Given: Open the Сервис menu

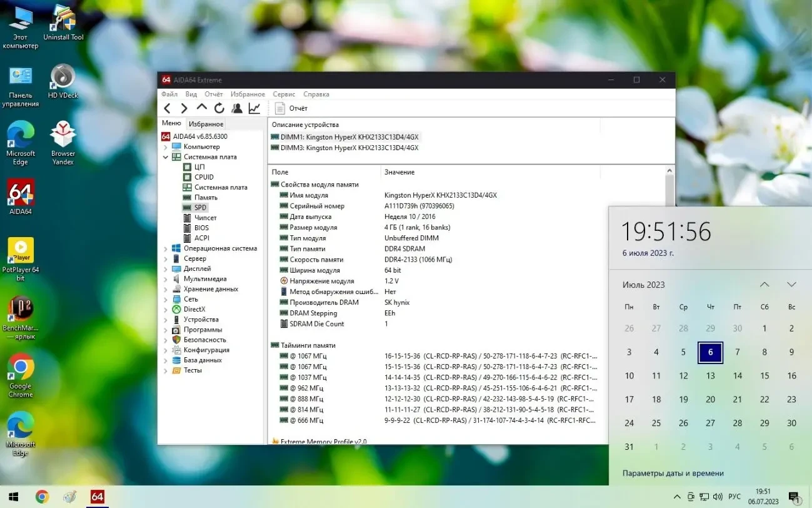Looking at the screenshot, I should [284, 94].
